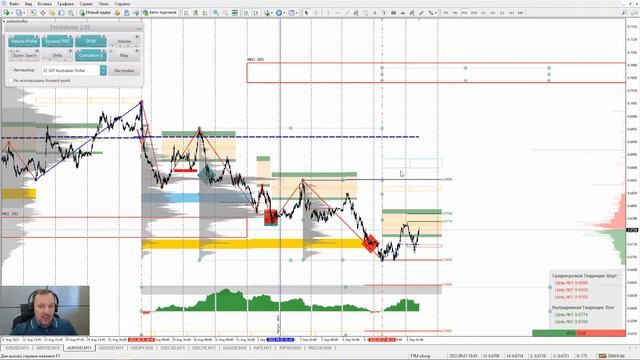The width and height of the screenshot is (640, 360).
Task: Toggle chart auto scroll icon
Action: 246,13
